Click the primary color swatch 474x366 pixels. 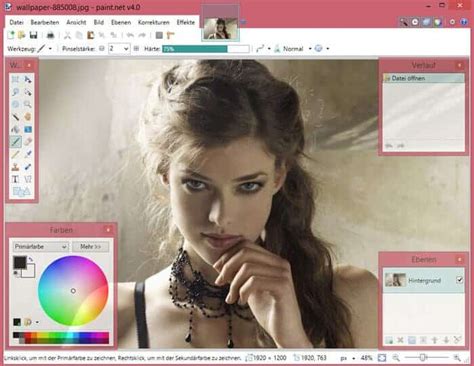pos(20,263)
